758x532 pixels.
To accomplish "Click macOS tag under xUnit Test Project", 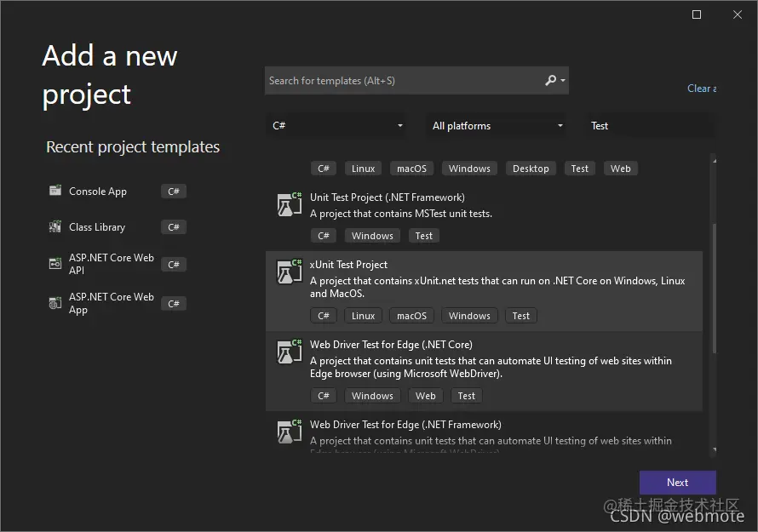I will pyautogui.click(x=411, y=316).
